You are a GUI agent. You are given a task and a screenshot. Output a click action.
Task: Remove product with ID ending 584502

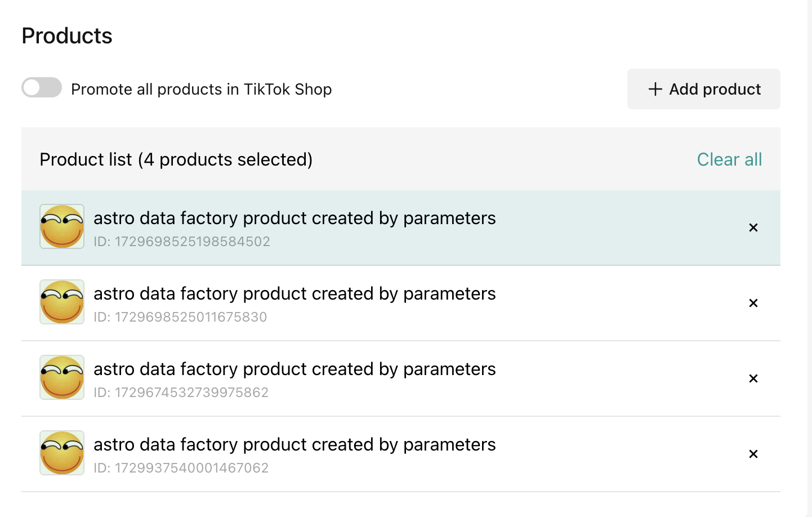click(753, 228)
